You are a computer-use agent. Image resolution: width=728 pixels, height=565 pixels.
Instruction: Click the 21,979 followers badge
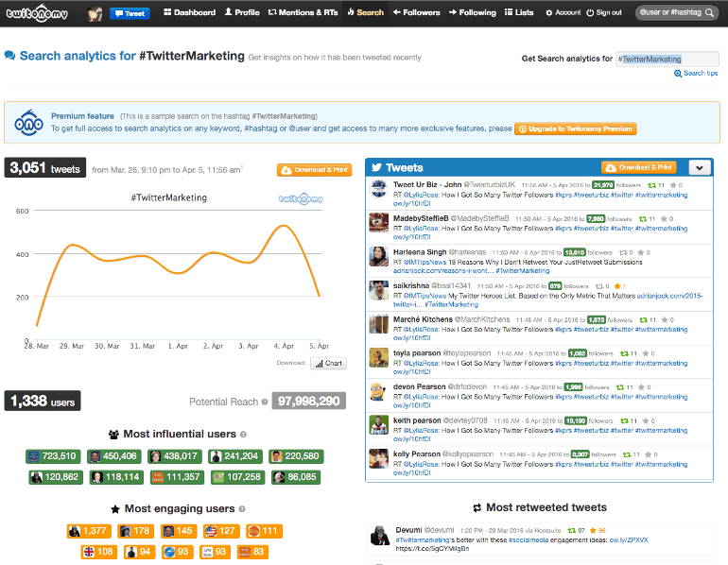point(603,185)
